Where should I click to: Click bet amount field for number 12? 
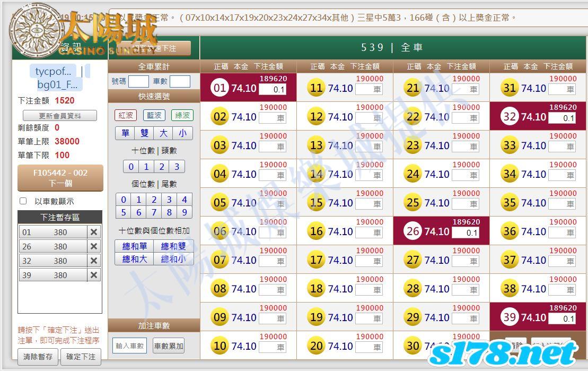coord(369,118)
